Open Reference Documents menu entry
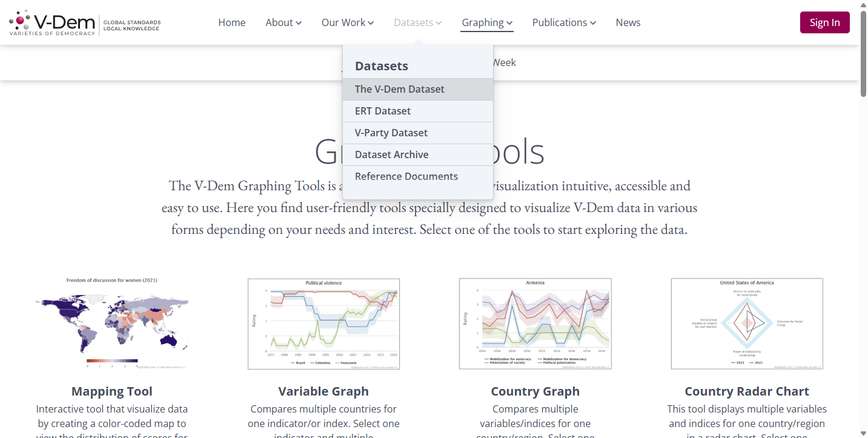The width and height of the screenshot is (868, 438). pyautogui.click(x=418, y=176)
